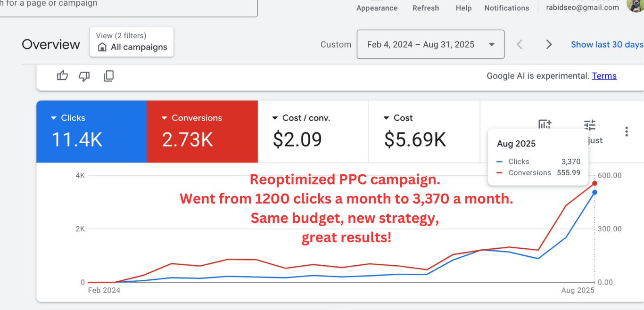Screen dimensions: 644x310
Task: Open the Cost / conv. metric dropdown
Action: click(x=276, y=118)
